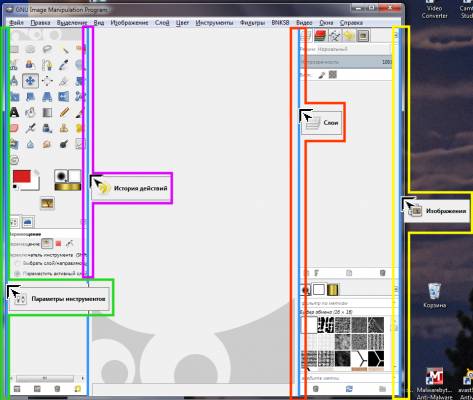Select the Ellipse Select tool

point(30,49)
